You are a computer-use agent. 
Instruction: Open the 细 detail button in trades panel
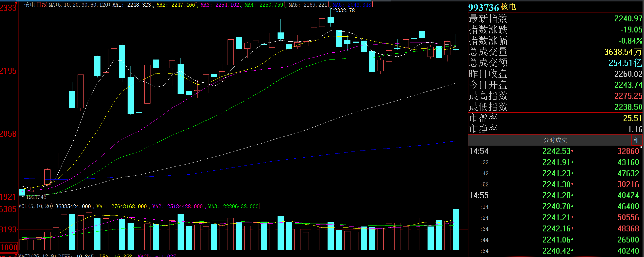coord(637,140)
